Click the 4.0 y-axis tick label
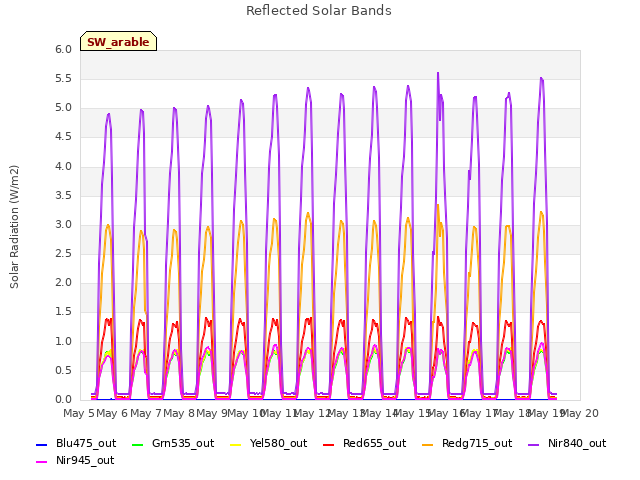640x480 pixels. coord(63,167)
